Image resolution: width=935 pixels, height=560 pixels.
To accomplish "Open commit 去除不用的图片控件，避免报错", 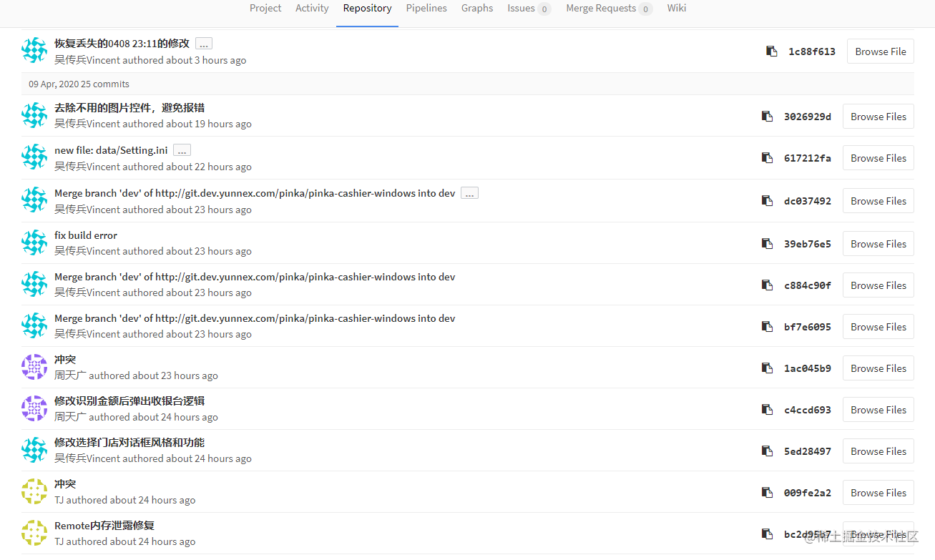I will coord(129,108).
